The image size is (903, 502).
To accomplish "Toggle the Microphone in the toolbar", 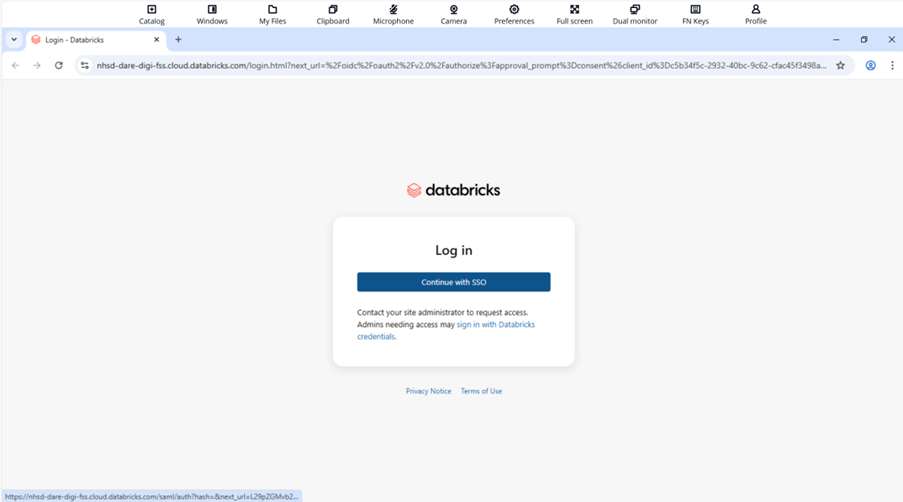I will pos(393,14).
